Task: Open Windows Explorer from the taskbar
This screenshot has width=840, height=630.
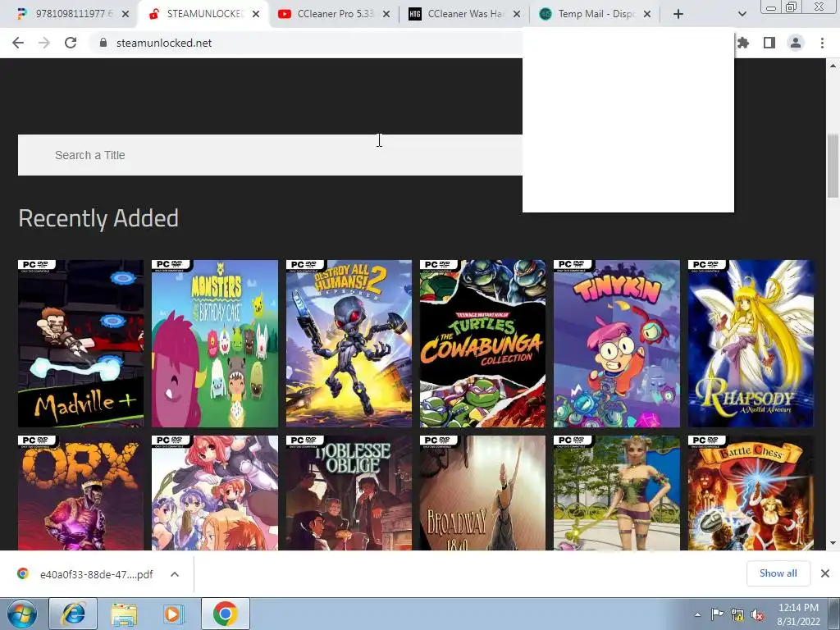Action: pos(124,614)
